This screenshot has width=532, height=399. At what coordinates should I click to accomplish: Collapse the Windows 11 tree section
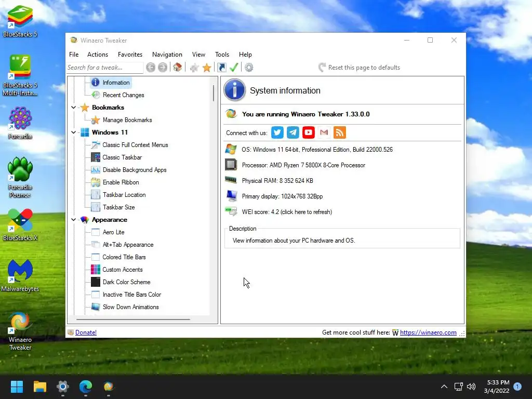tap(74, 132)
